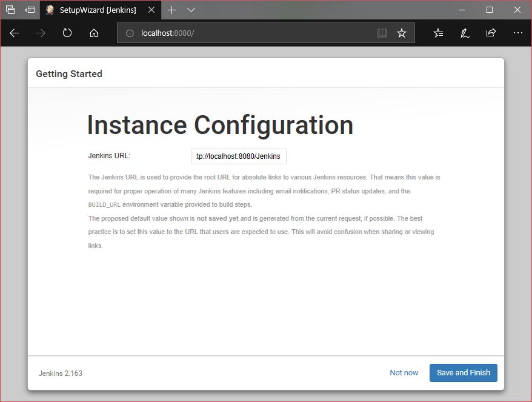Show site information icon in address bar
Viewport: 532px width, 402px height.
pos(130,33)
